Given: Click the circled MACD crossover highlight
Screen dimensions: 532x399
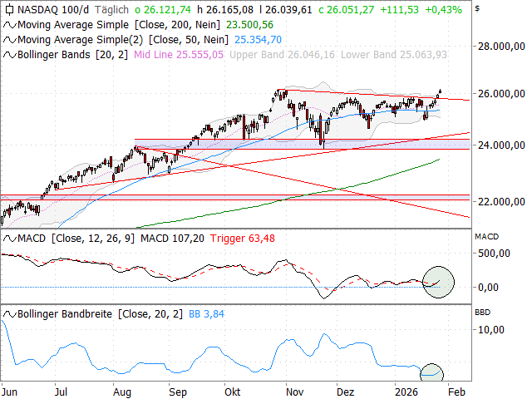Looking at the screenshot, I should pos(438,283).
